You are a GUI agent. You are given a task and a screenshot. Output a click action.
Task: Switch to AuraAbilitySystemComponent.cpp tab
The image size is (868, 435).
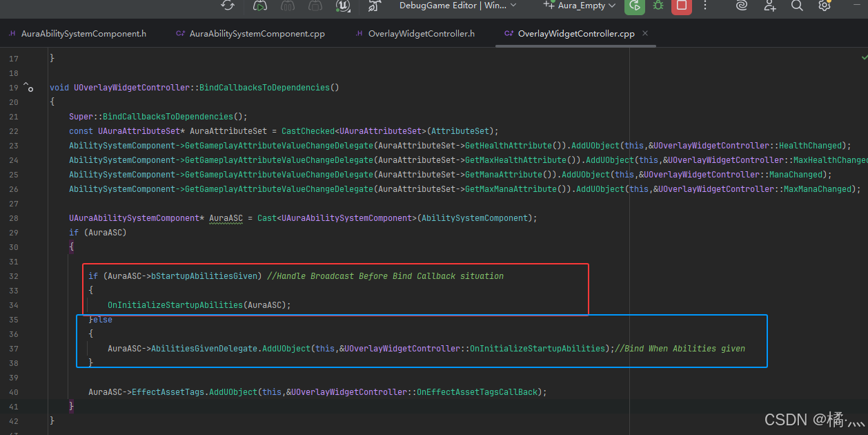(x=250, y=33)
